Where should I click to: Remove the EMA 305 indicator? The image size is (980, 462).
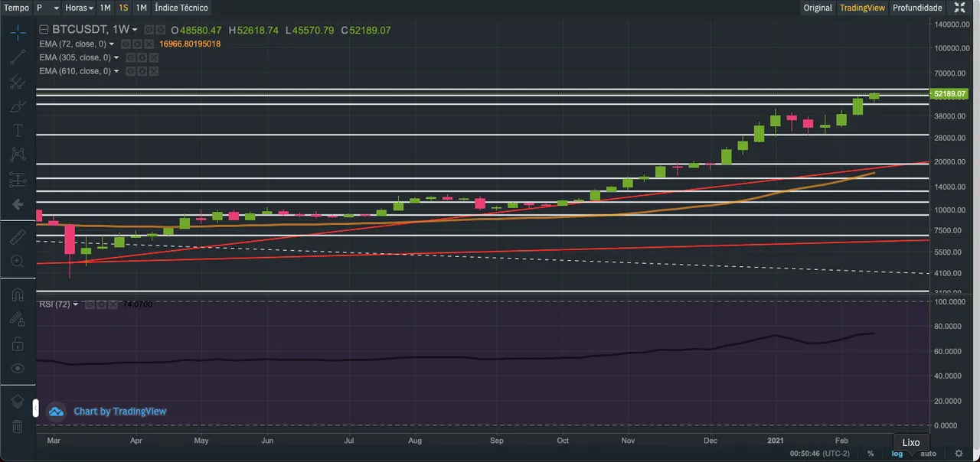coord(153,57)
